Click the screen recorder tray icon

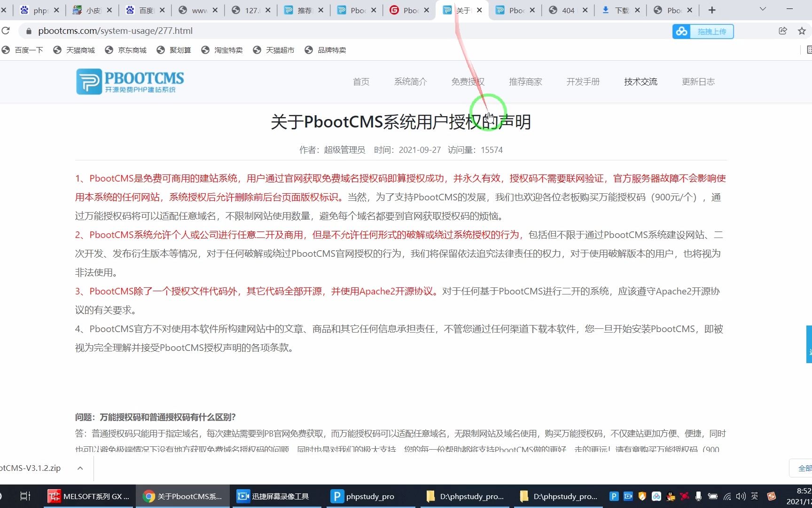628,496
